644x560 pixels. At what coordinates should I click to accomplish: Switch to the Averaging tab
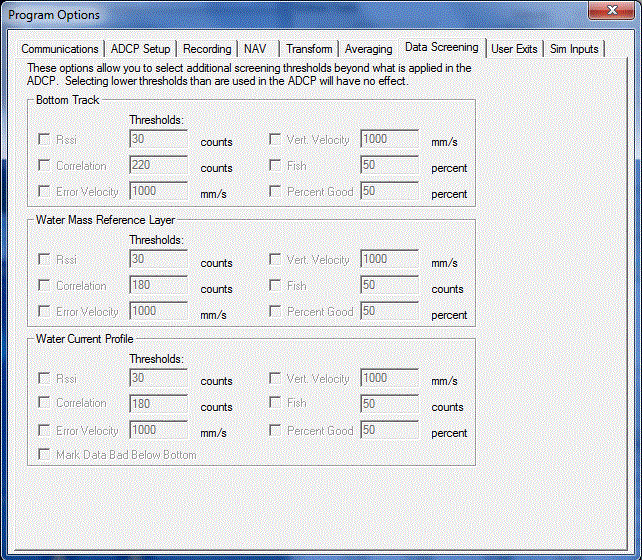tap(368, 49)
